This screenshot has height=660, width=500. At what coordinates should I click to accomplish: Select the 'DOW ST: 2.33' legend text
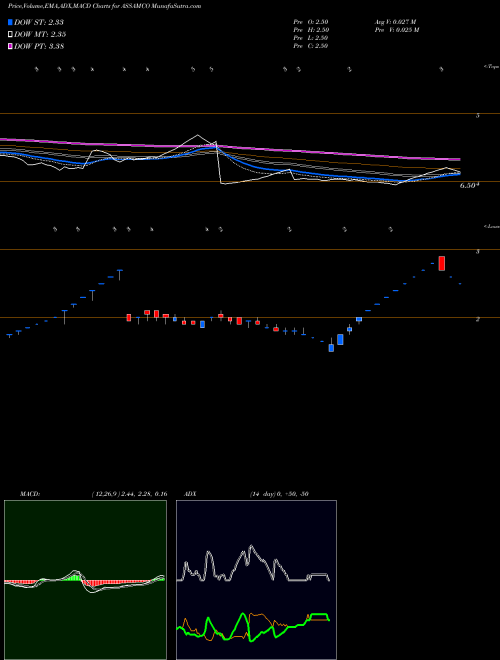pyautogui.click(x=39, y=22)
